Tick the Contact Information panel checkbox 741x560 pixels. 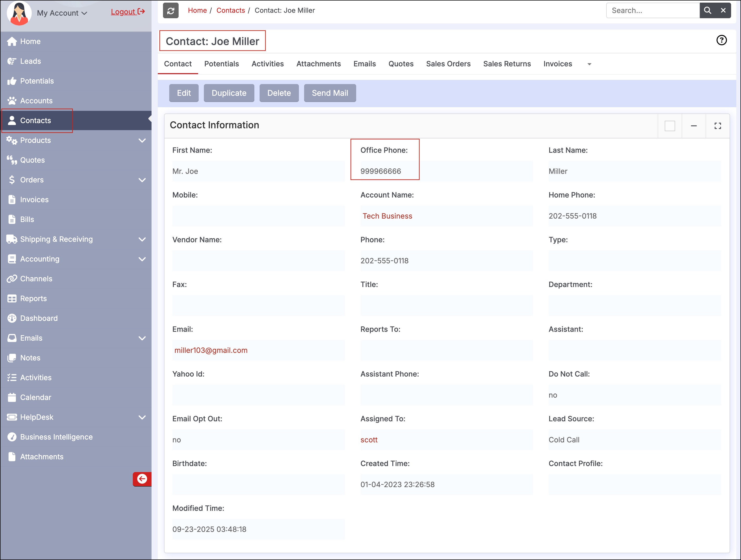[670, 126]
